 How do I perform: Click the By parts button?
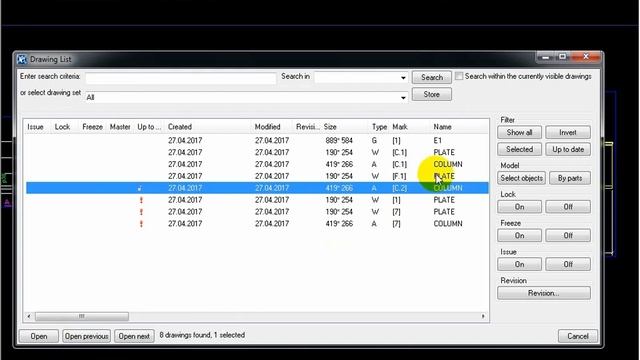tap(570, 178)
